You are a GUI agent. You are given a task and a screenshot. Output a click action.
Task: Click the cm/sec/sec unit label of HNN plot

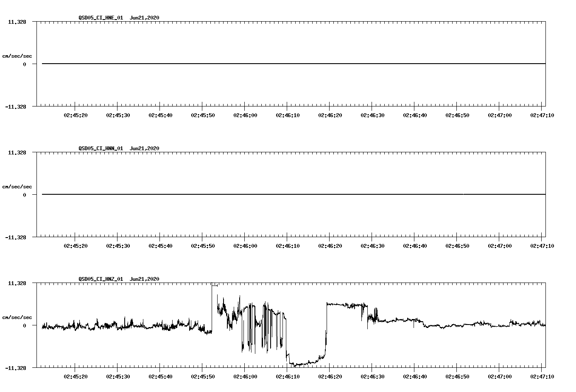(17, 187)
